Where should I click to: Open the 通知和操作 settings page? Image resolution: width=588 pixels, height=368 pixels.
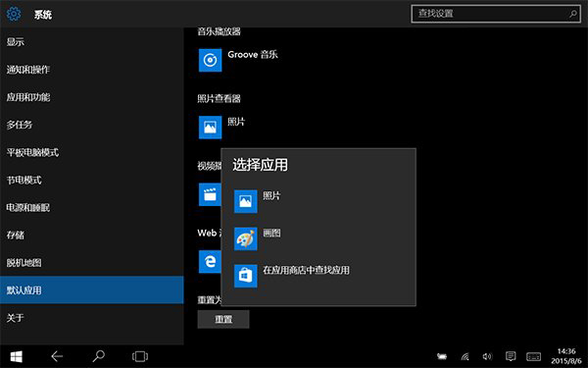(x=92, y=70)
